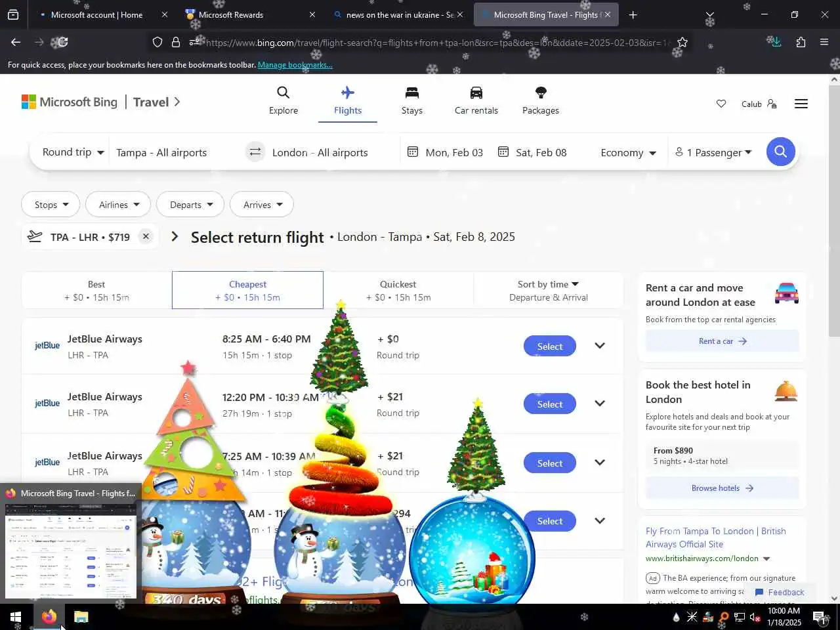Open the hamburger menu on Bing Travel
This screenshot has height=630, width=840.
click(801, 104)
